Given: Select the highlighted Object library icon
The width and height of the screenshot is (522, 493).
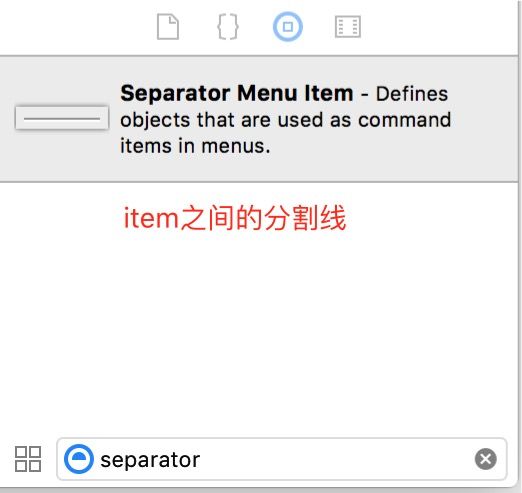Looking at the screenshot, I should pyautogui.click(x=288, y=27).
